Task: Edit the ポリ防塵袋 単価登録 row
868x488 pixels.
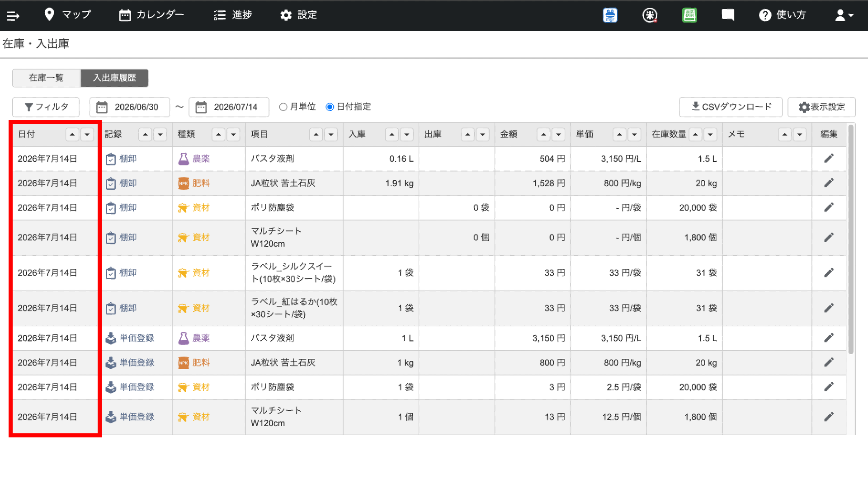Action: point(829,387)
